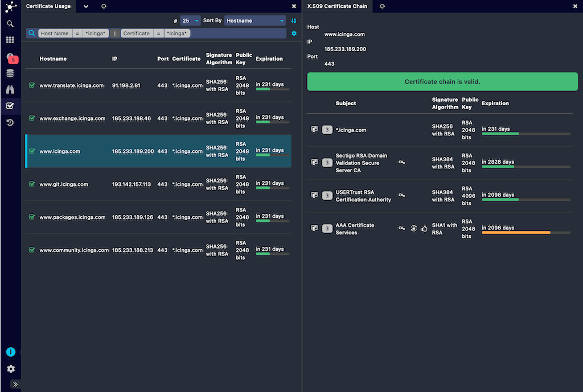Open the AAA Certificate Services subject
Viewport: 583px width, 392px height.
click(355, 229)
